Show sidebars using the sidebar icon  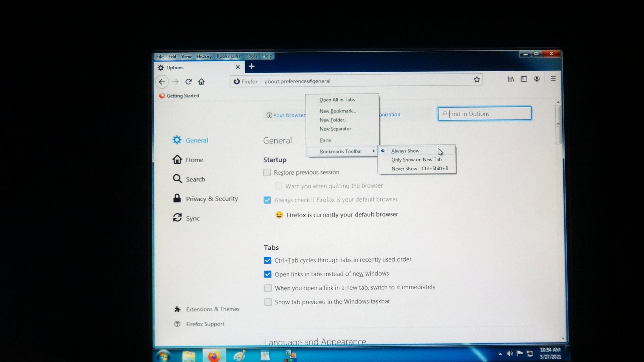tap(524, 79)
